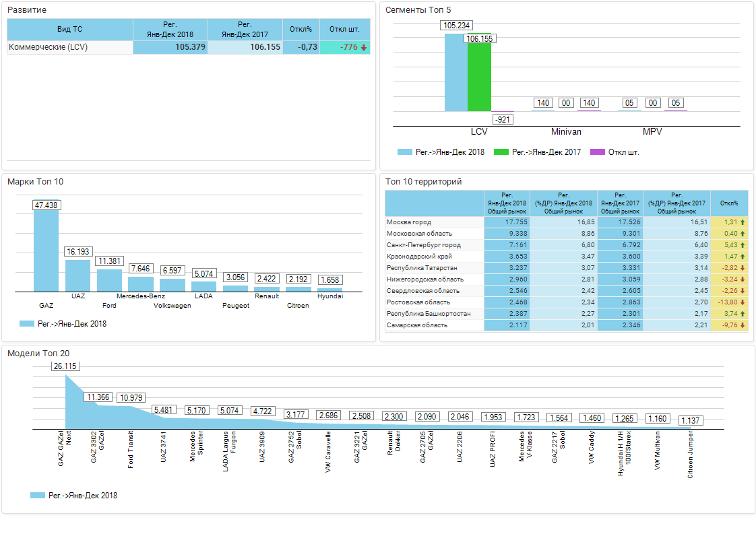The image size is (756, 534).
Task: Click the green up arrow in the Республика Башкортостан row
Action: point(743,314)
